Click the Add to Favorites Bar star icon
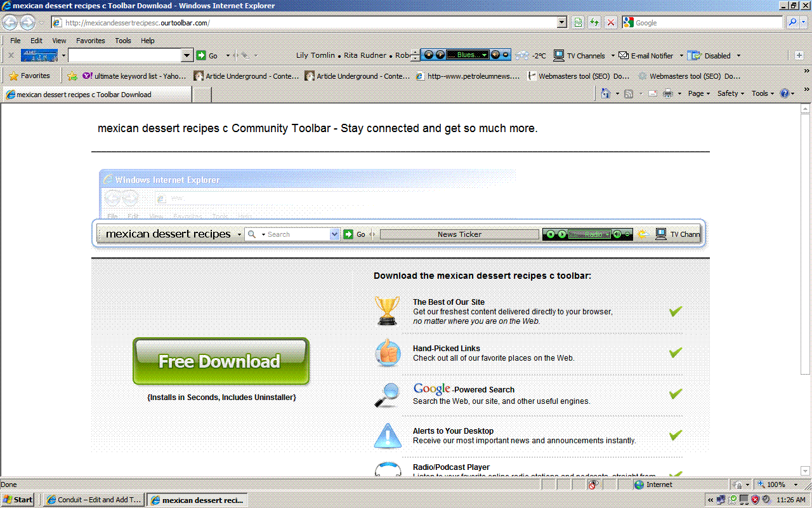This screenshot has width=812, height=508. 72,76
